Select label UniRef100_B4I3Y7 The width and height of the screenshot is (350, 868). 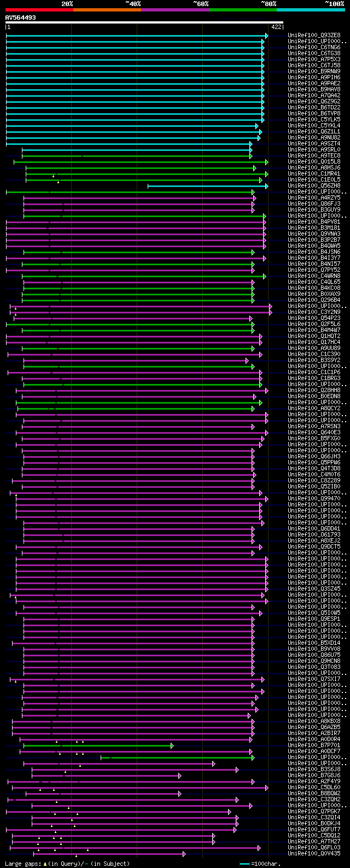click(314, 258)
